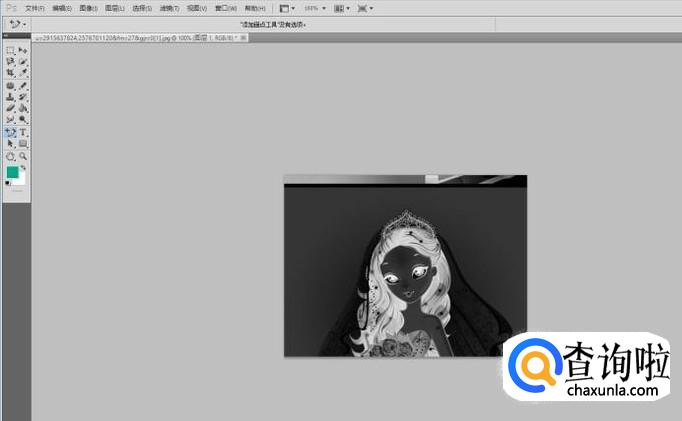Viewport: 682px width, 421px height.
Task: Select the Move tool
Action: click(23, 50)
